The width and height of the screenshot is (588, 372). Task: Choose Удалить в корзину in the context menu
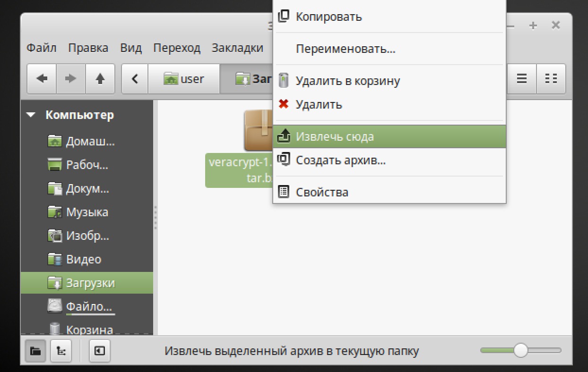pos(389,81)
